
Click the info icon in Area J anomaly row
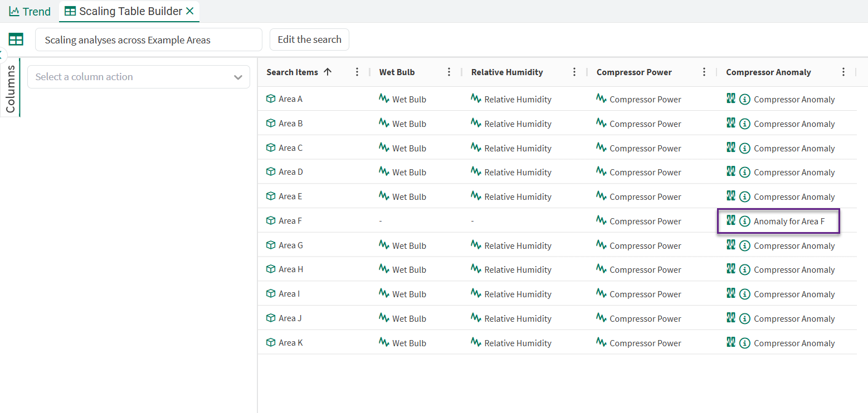point(744,318)
